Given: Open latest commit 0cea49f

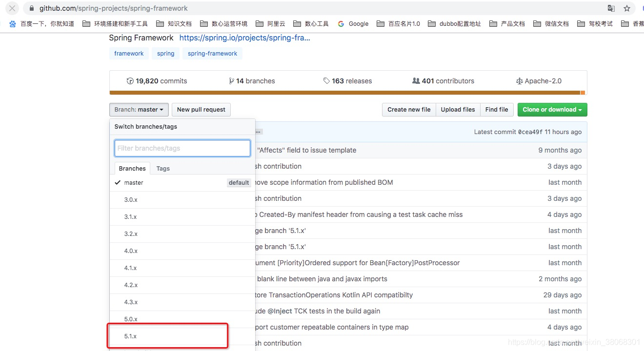Looking at the screenshot, I should pos(530,132).
